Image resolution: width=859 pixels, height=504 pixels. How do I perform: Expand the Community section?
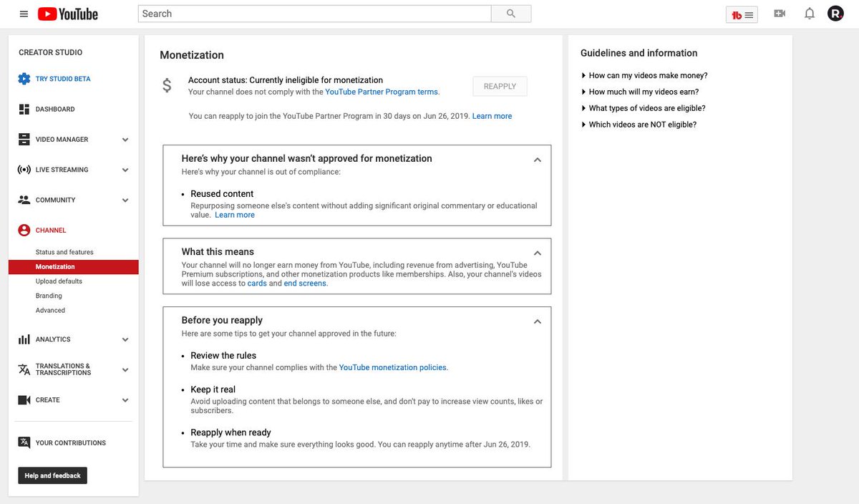click(125, 200)
